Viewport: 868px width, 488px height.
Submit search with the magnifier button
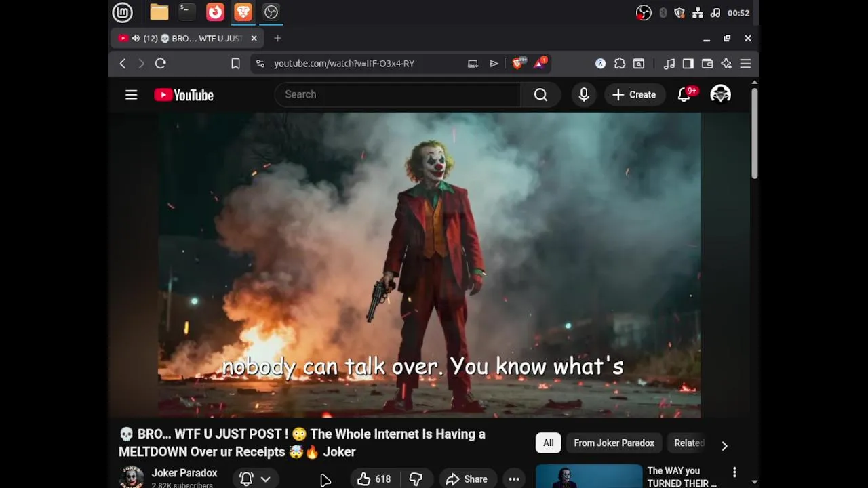click(x=540, y=95)
